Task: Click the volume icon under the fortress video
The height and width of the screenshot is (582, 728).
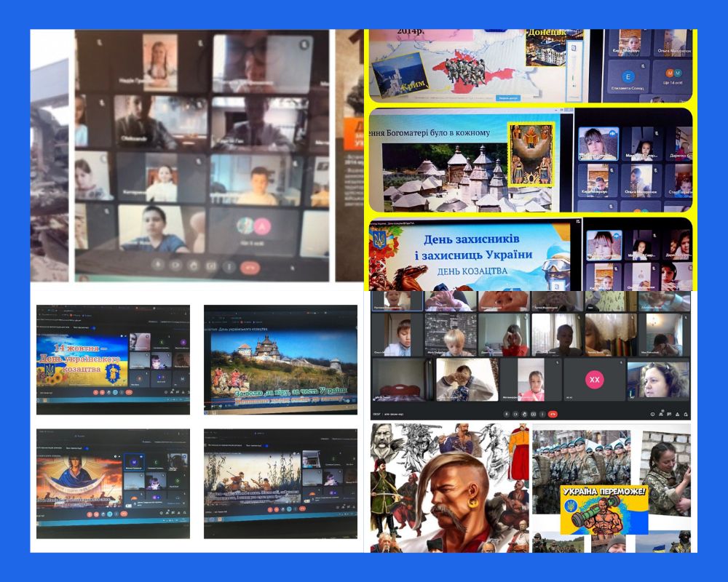Action: (x=220, y=406)
